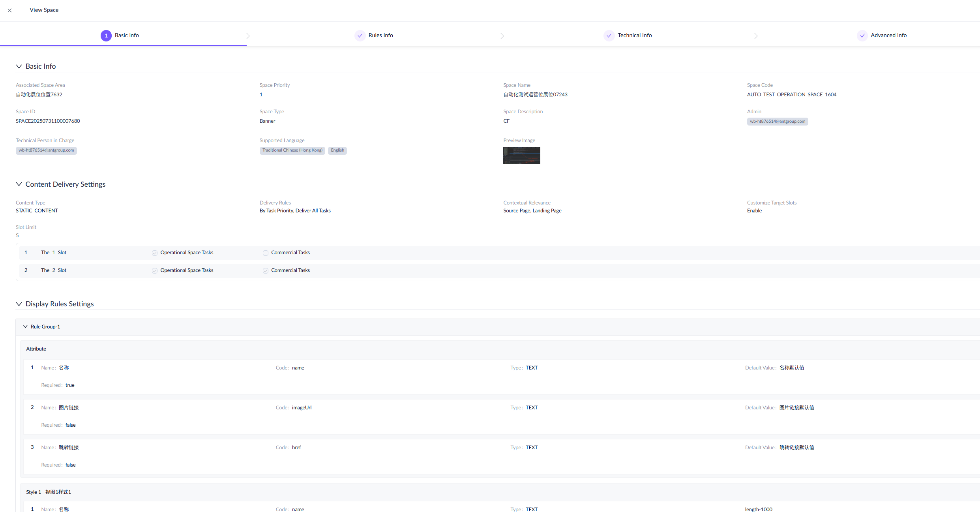Click the Traditional Chinese (Hong Kong) language tag

(x=292, y=150)
